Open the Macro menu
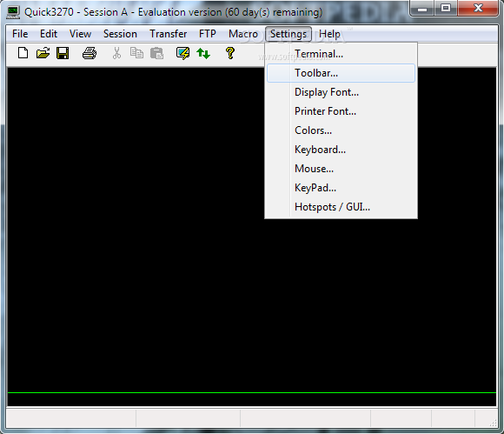Screen dimensions: 504x434 (x=243, y=34)
